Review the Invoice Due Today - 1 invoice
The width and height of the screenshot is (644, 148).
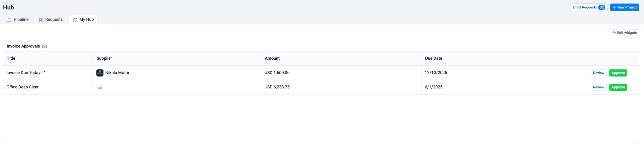pyautogui.click(x=598, y=73)
